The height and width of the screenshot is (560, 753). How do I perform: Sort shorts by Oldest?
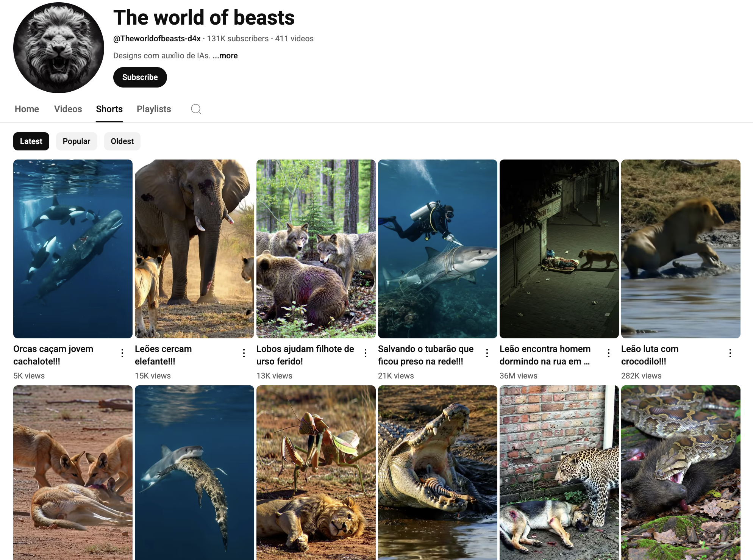[122, 141]
